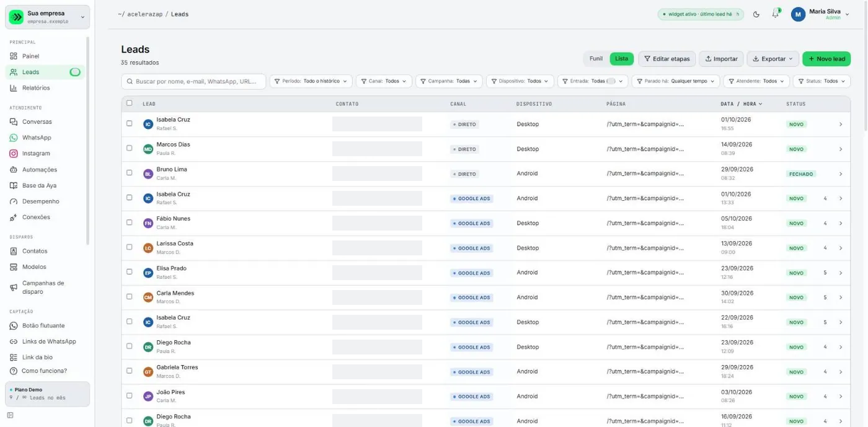Open Como funciona help icon
868x427 pixels.
click(x=14, y=371)
